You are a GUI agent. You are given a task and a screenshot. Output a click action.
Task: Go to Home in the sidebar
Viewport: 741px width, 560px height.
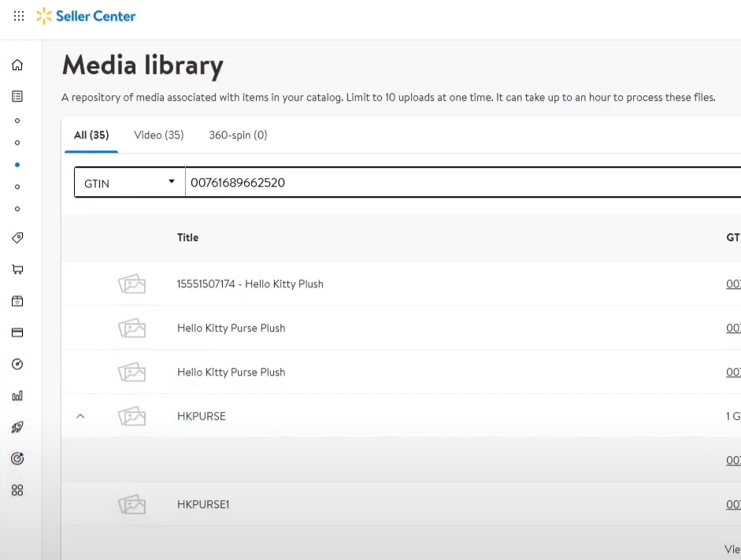click(17, 65)
